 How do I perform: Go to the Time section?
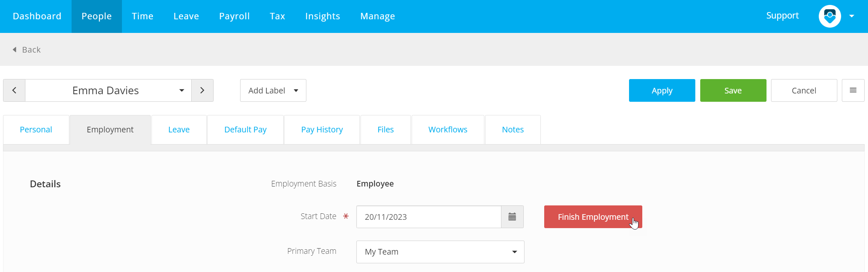click(x=142, y=16)
